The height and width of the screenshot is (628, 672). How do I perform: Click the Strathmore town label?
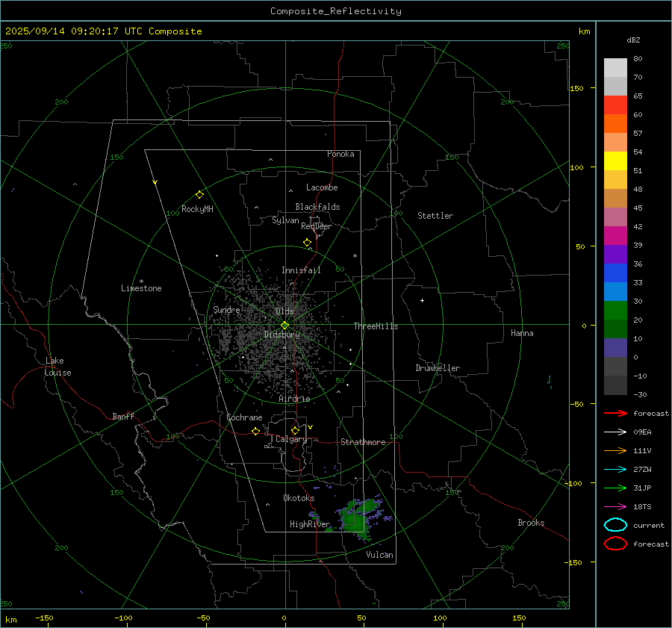363,442
